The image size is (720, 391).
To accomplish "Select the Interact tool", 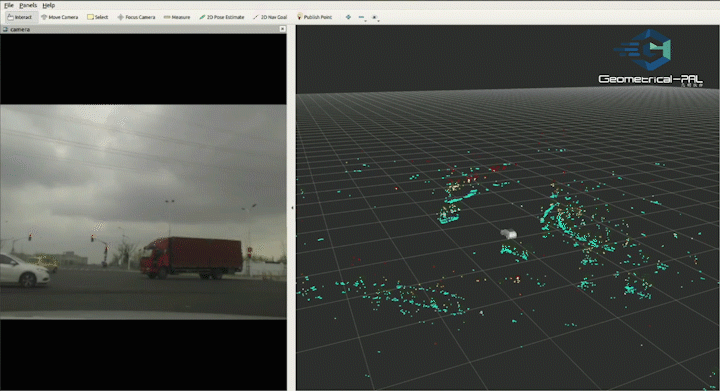I will coord(20,17).
